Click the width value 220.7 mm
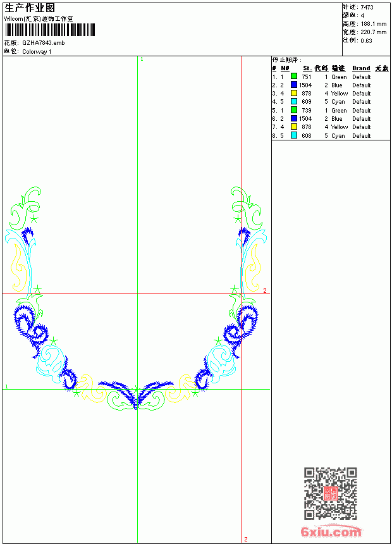This screenshot has width=392, height=544. [x=373, y=32]
